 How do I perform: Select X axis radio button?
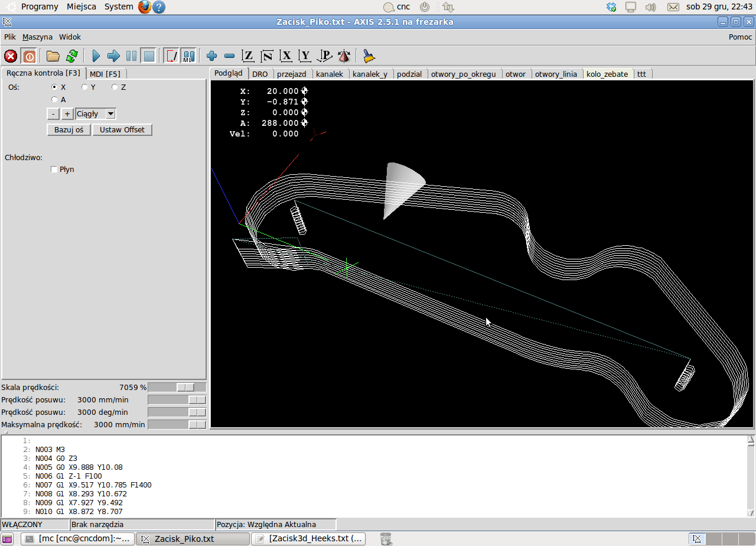[54, 87]
